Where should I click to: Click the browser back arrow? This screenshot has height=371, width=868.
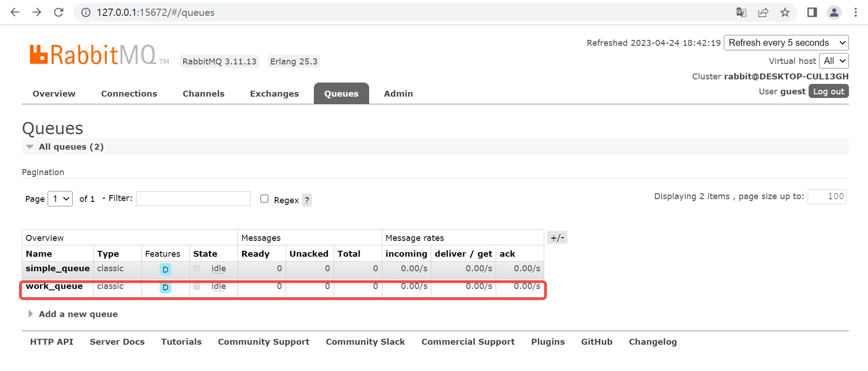point(15,12)
